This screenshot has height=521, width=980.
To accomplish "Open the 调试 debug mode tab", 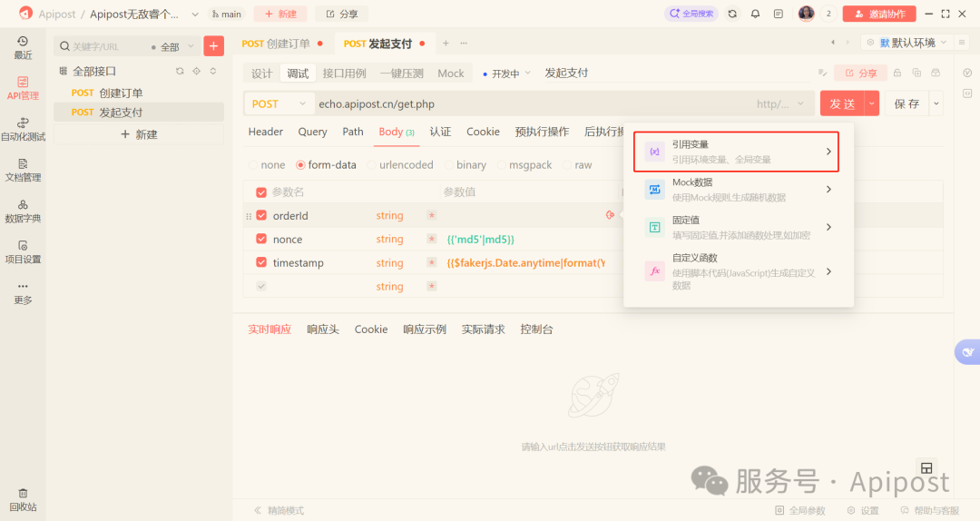I will [x=299, y=74].
